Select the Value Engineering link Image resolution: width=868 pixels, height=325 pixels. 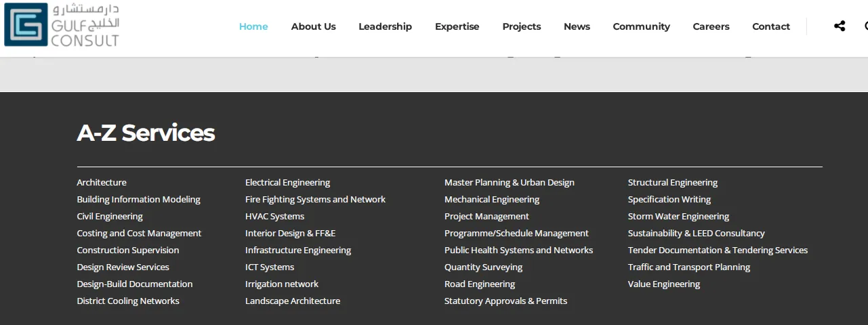(663, 284)
